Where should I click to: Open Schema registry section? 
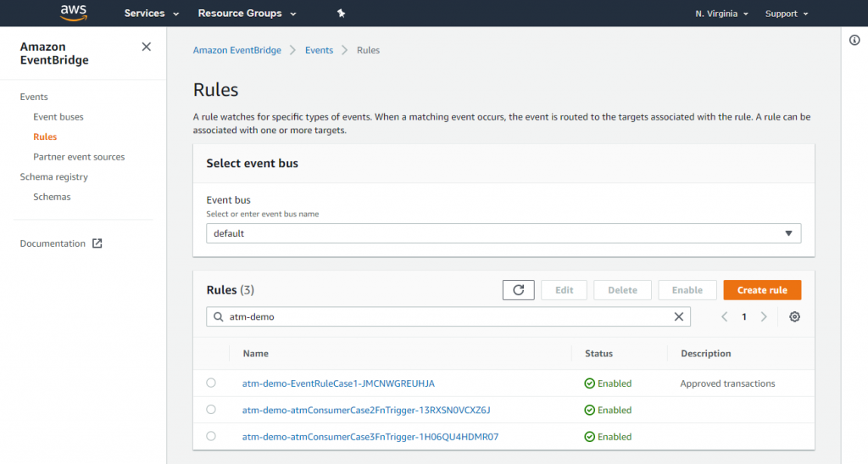point(53,176)
